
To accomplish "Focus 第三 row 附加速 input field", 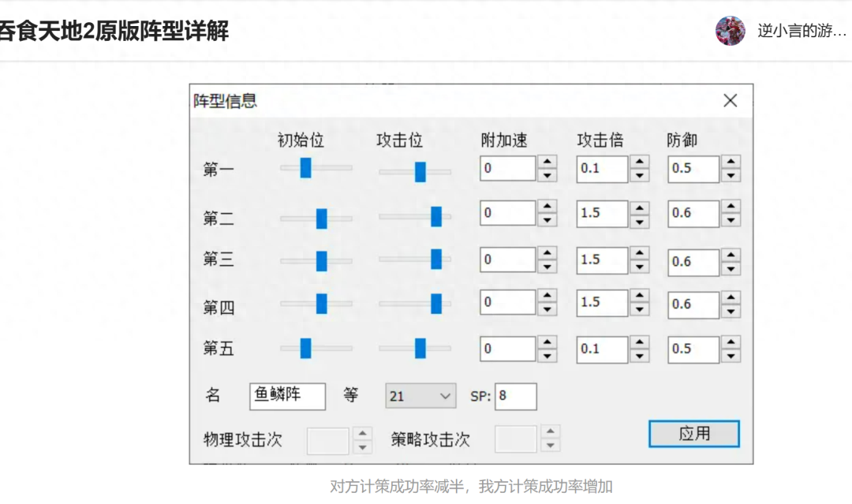I will pos(508,259).
